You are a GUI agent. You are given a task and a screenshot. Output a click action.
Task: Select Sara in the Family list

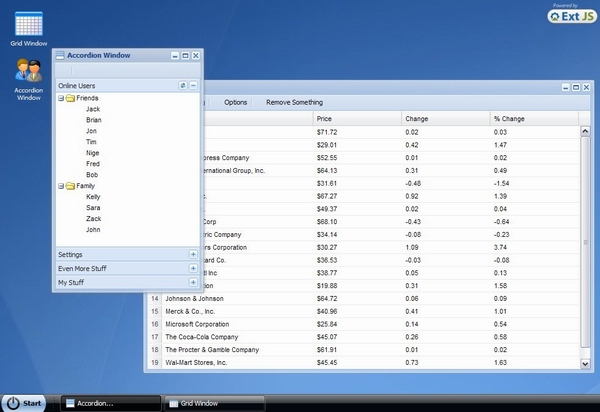(x=93, y=208)
